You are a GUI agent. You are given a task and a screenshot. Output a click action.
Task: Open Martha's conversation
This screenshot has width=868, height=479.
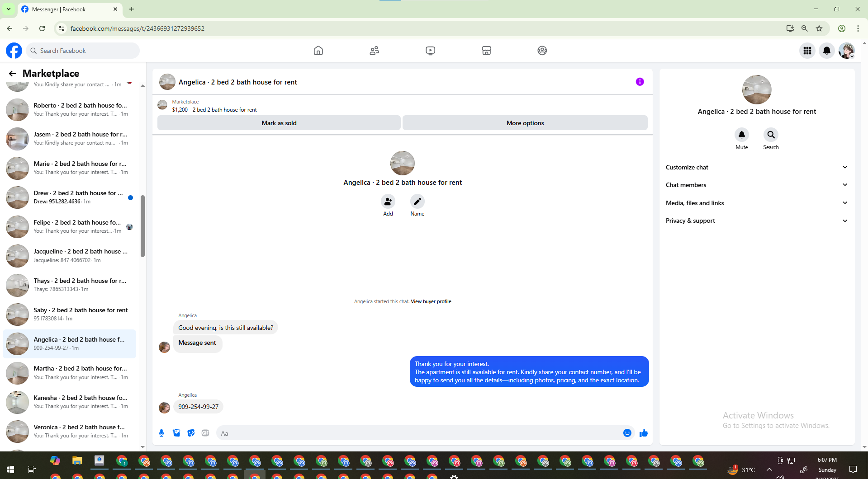click(69, 373)
